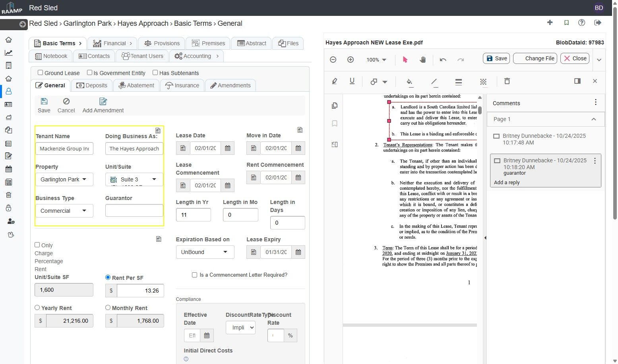This screenshot has width=618, height=364.
Task: Check the Has Subtenants box
Action: (155, 73)
